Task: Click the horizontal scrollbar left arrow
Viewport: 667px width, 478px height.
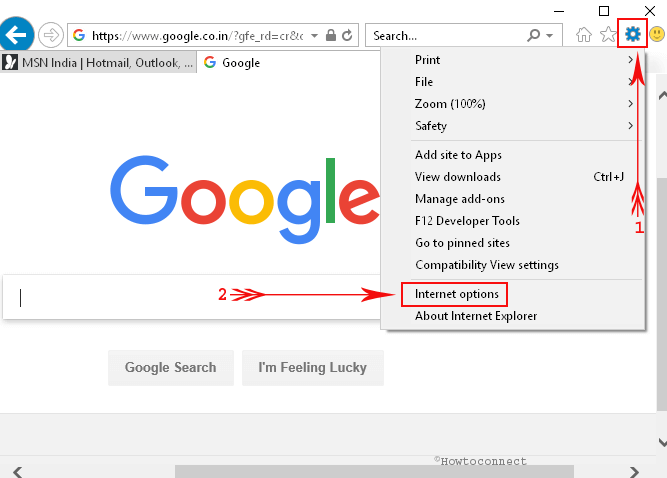Action: (x=17, y=472)
